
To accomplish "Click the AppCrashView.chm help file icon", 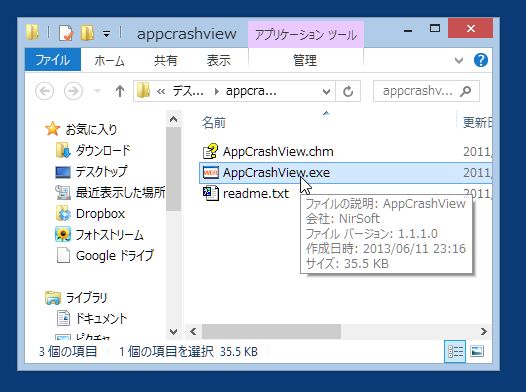I will click(210, 151).
